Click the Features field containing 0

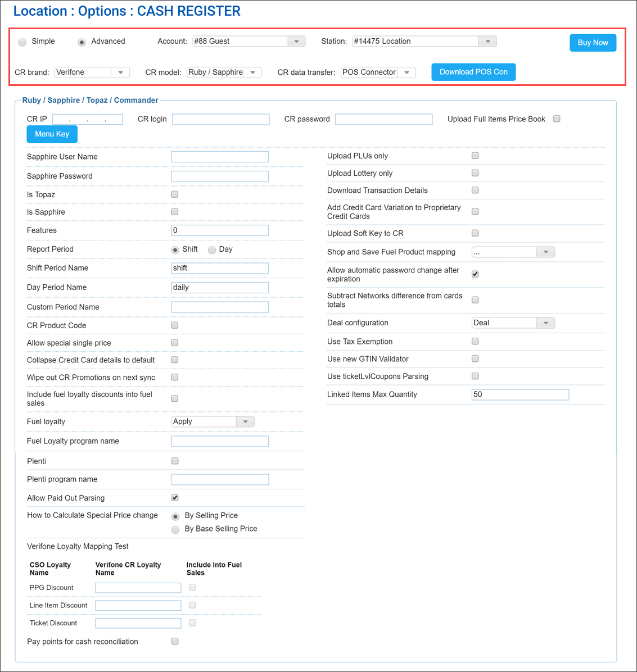220,230
